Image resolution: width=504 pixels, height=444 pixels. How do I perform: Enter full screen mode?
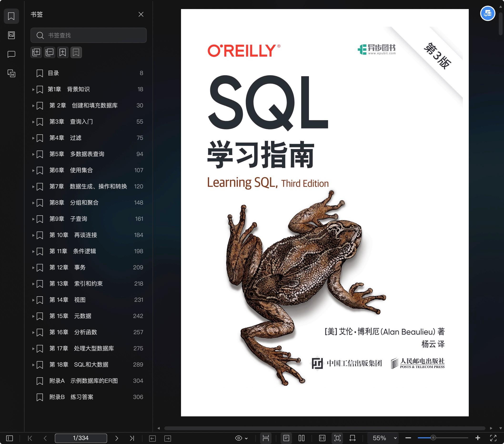pos(493,438)
